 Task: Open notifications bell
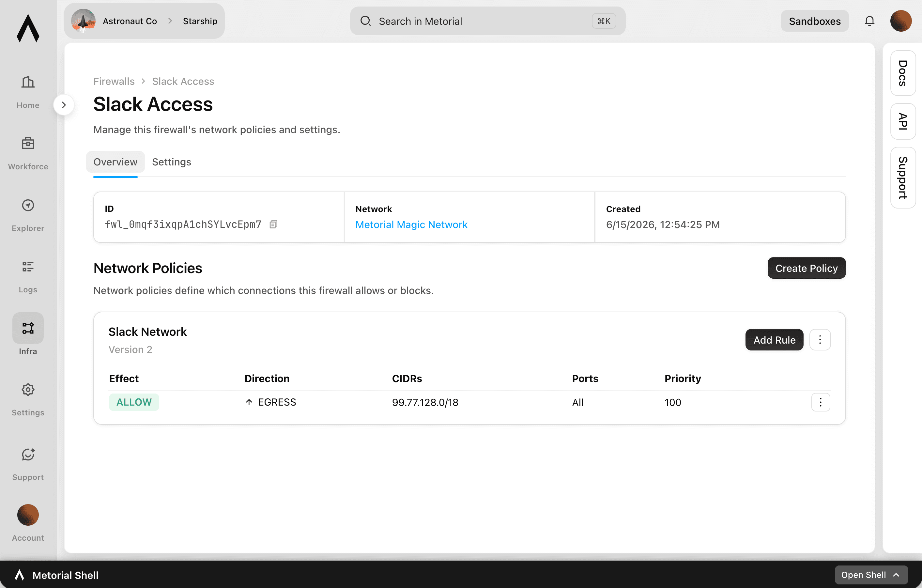(869, 21)
